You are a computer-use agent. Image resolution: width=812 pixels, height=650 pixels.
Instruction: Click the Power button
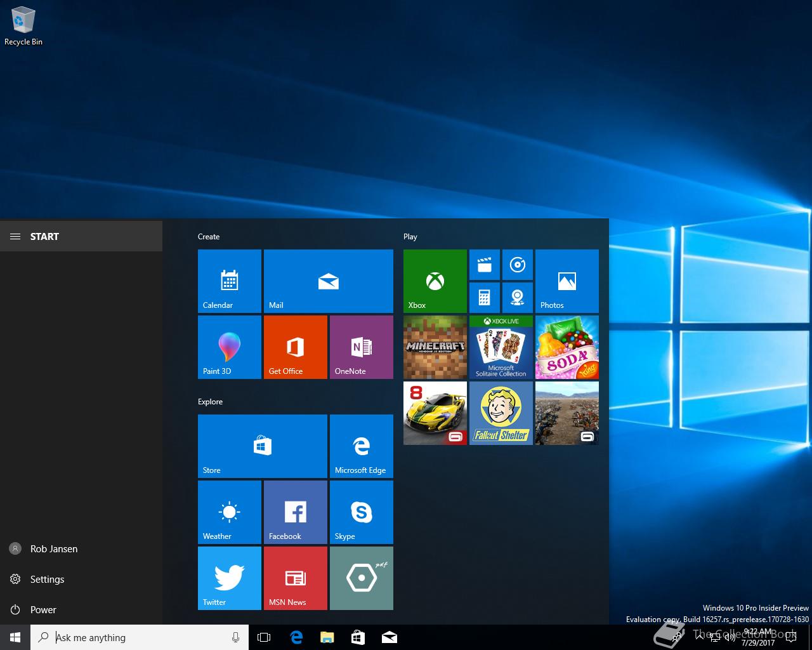point(81,609)
